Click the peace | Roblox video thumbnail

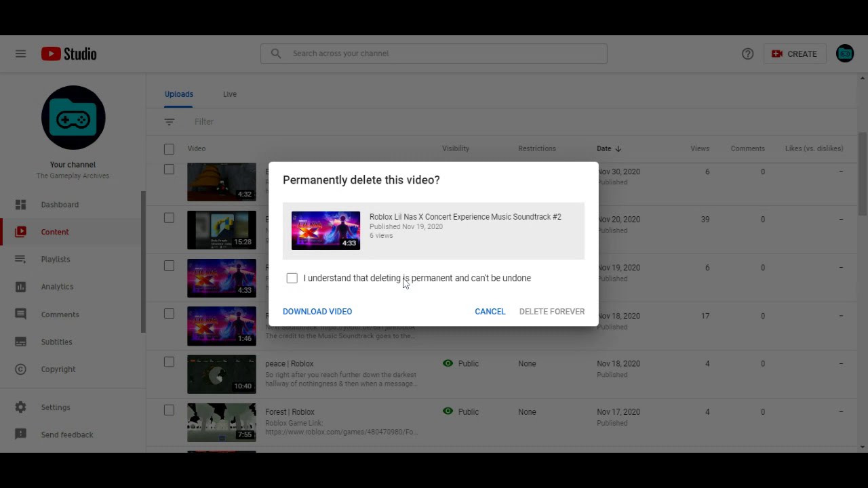point(222,374)
